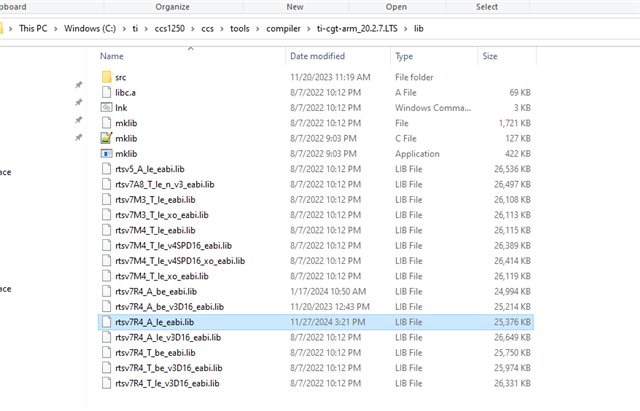Click the date 11/27/2024 3:21 PM
640x411 pixels.
[x=328, y=322]
